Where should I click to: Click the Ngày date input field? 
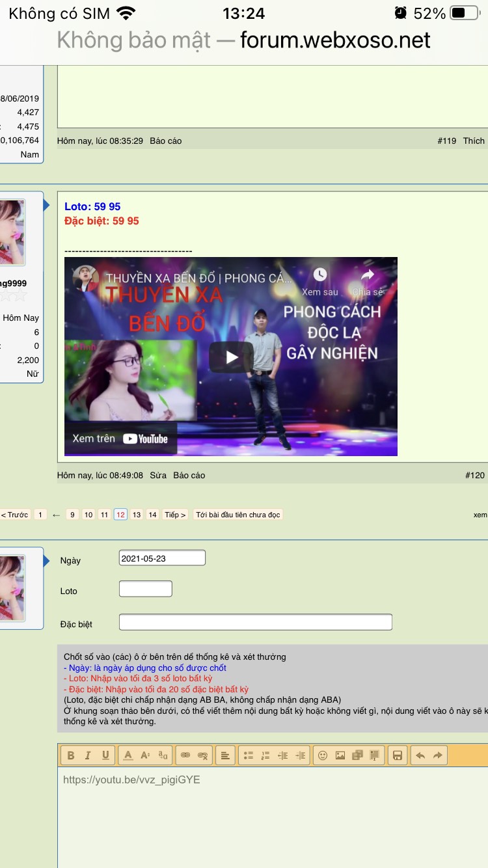pyautogui.click(x=162, y=558)
